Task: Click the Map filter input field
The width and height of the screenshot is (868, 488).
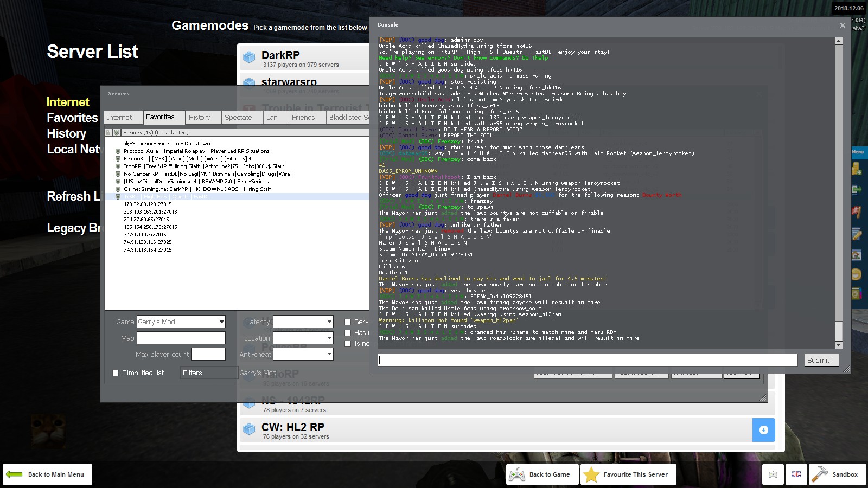Action: point(181,338)
